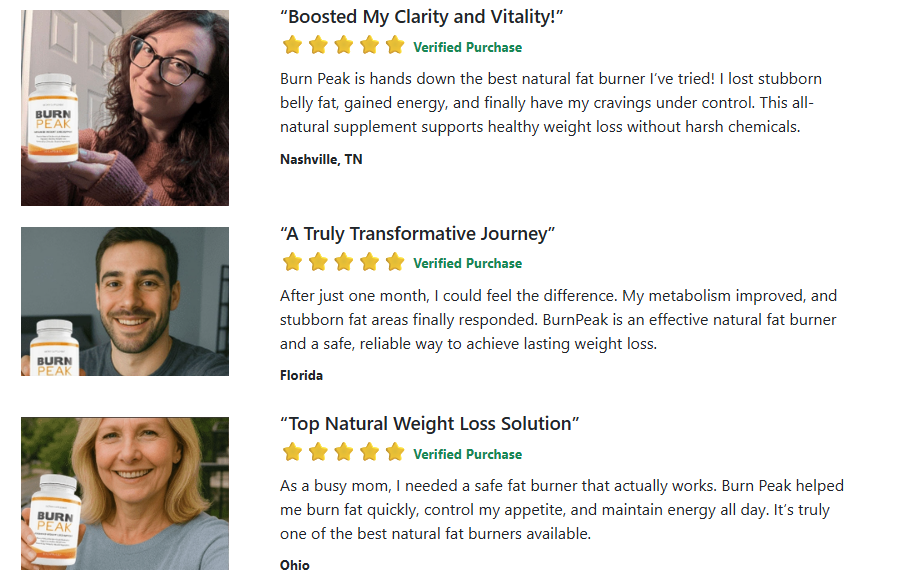Click Verified Purchase label on Florida review
This screenshot has width=903, height=585.
pyautogui.click(x=467, y=264)
